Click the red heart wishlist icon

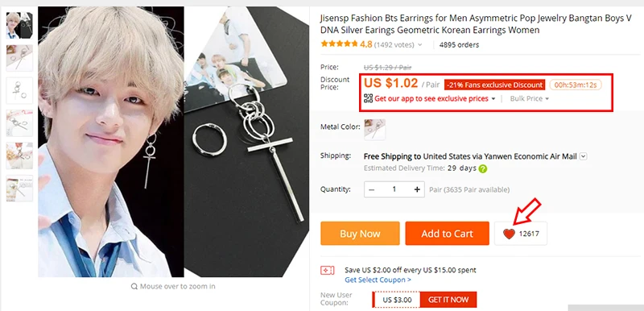[509, 234]
